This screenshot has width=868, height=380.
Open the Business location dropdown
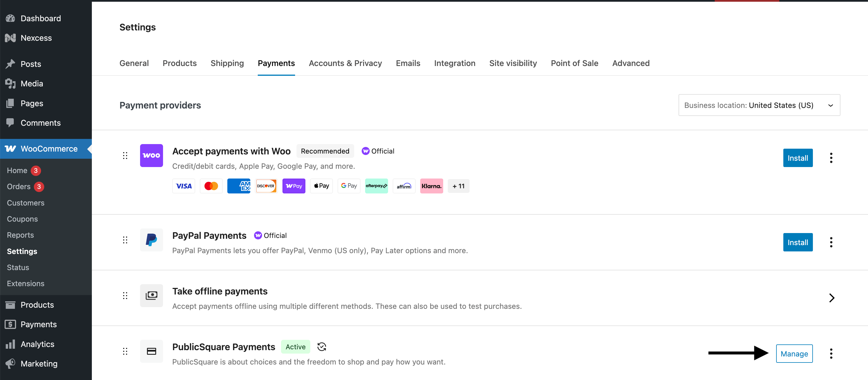point(759,105)
